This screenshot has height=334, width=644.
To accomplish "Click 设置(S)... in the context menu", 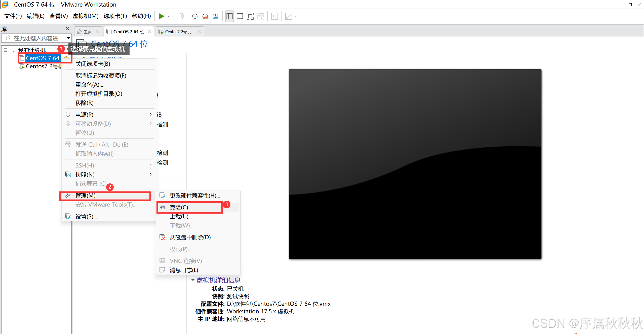I will click(x=86, y=216).
